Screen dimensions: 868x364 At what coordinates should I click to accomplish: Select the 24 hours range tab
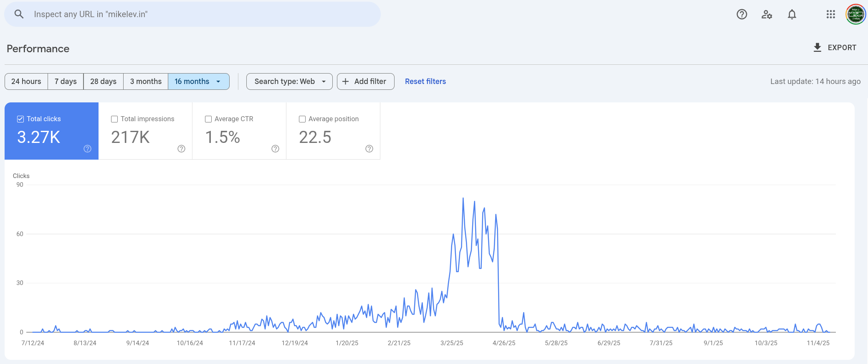click(x=26, y=81)
